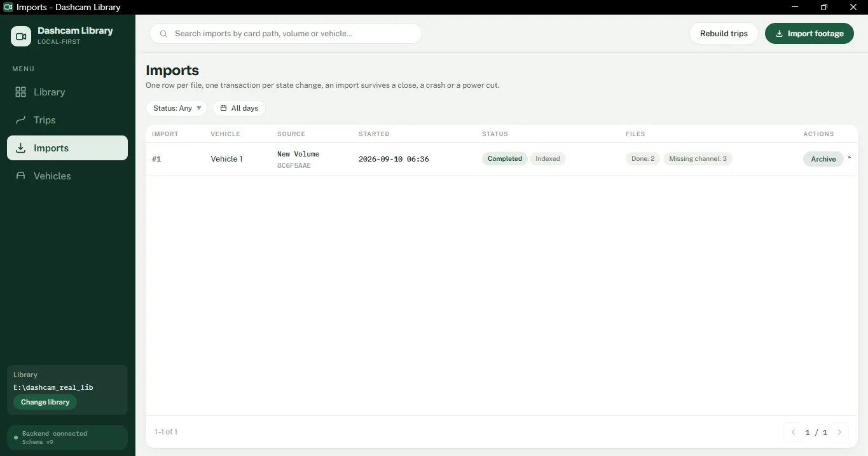Click the Imports download icon in sidebar

(20, 148)
